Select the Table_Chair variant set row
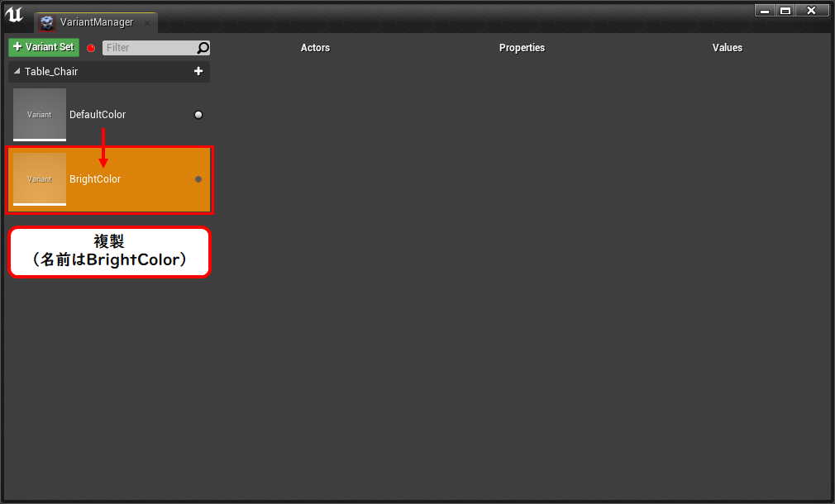 pos(109,71)
